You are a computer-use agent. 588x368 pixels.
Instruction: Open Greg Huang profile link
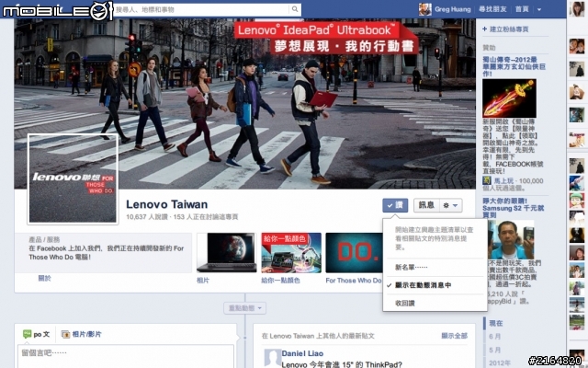coord(453,9)
